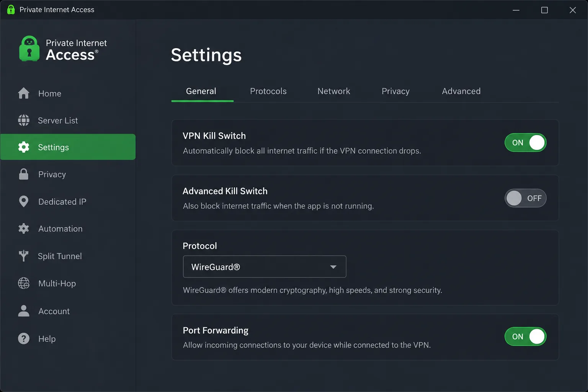
Task: Click the Home house icon in sidebar
Action: (x=24, y=93)
